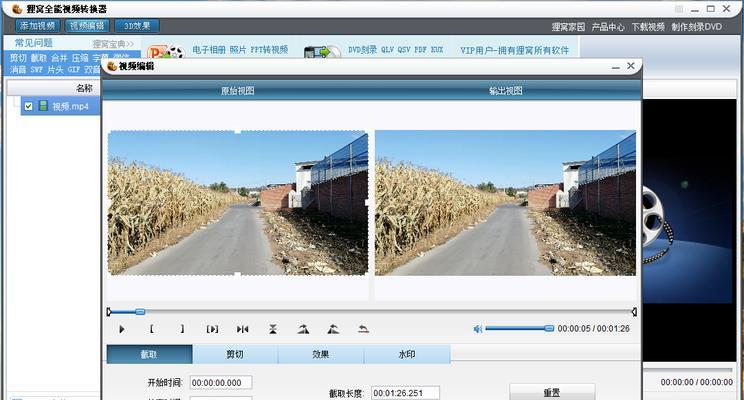Play the video in the editor

[x=122, y=329]
